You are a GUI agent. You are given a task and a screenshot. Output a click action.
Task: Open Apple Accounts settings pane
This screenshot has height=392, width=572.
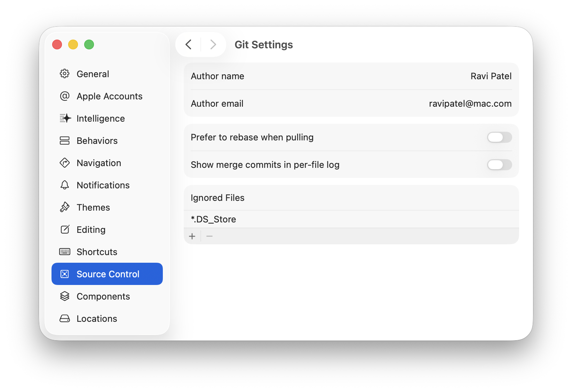point(110,96)
